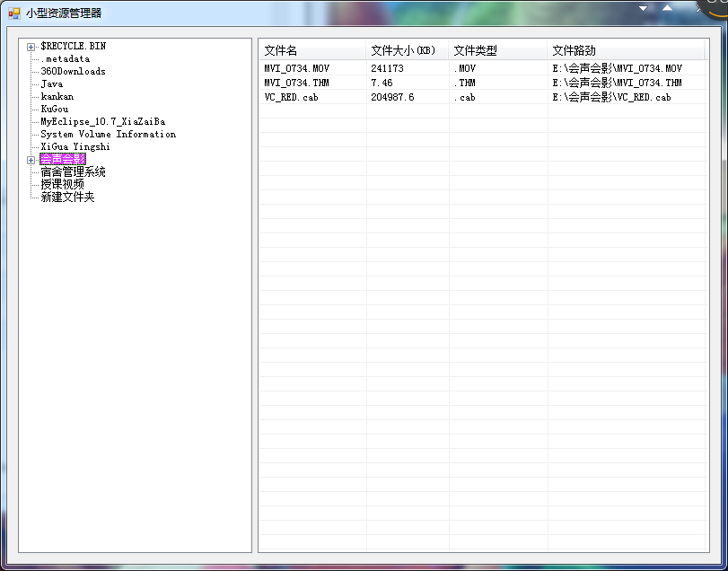Sort by 文件名 column header

point(312,50)
